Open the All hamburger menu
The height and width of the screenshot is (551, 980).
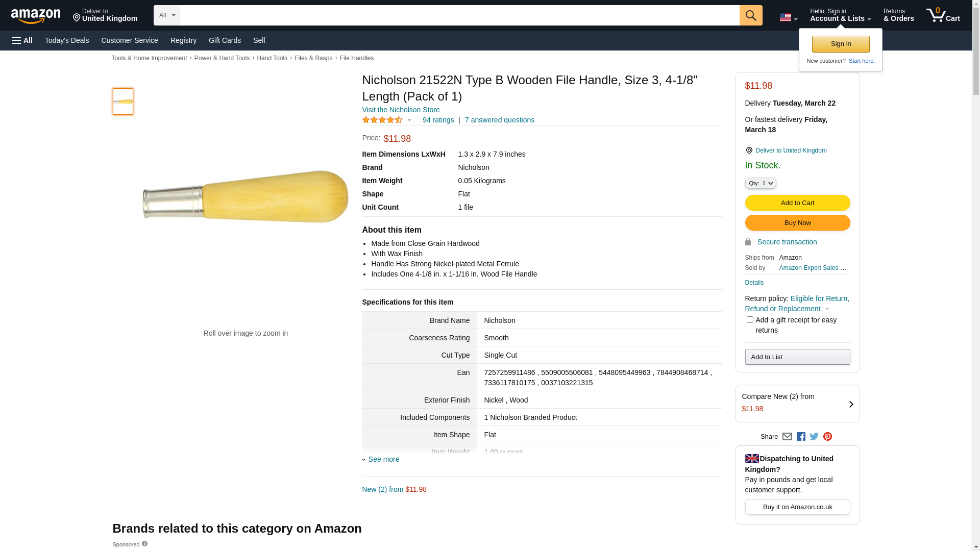pos(22,40)
